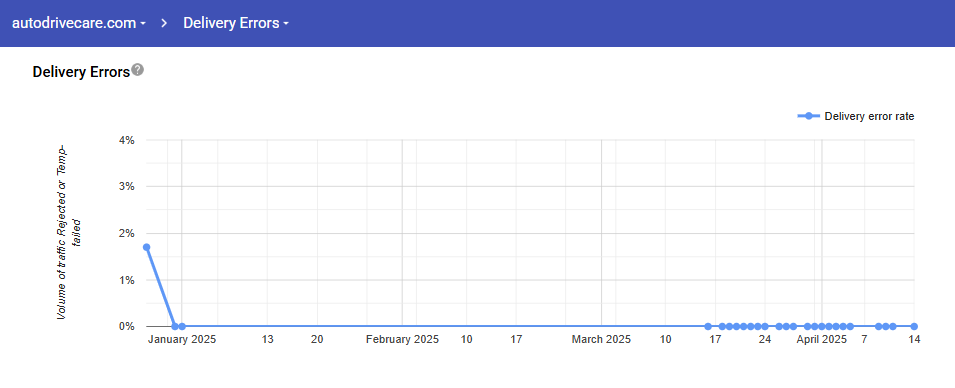The width and height of the screenshot is (955, 388).
Task: Click the April 2025 axis label
Action: [x=822, y=340]
